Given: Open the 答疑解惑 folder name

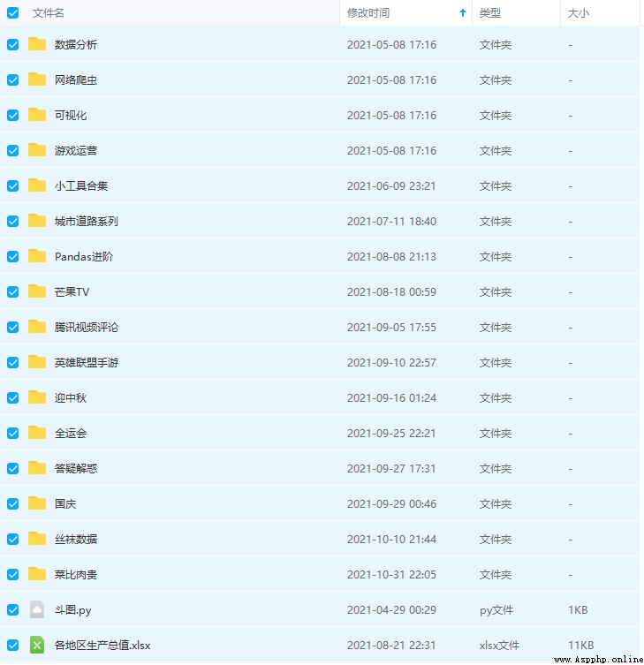Looking at the screenshot, I should 76,468.
